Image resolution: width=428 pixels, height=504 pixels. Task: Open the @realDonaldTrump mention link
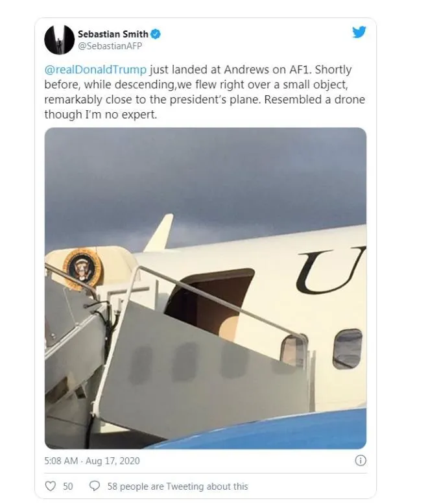pos(95,70)
